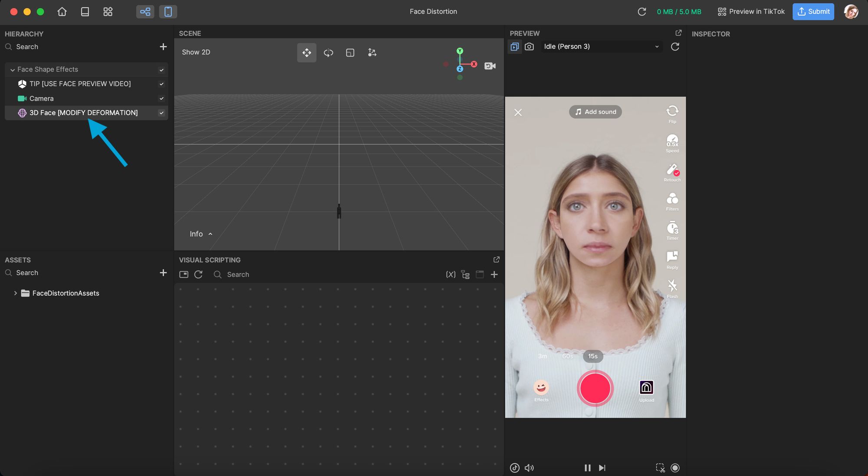Toggle visibility of Camera layer

tap(162, 98)
